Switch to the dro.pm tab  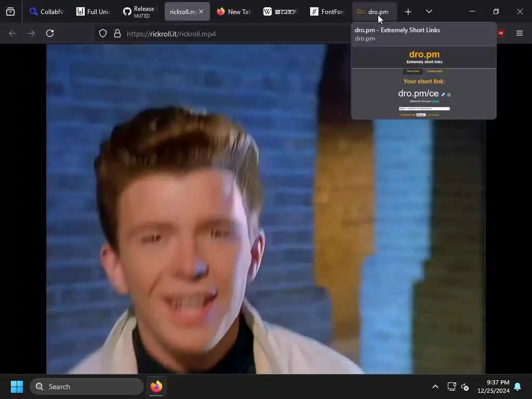(375, 12)
